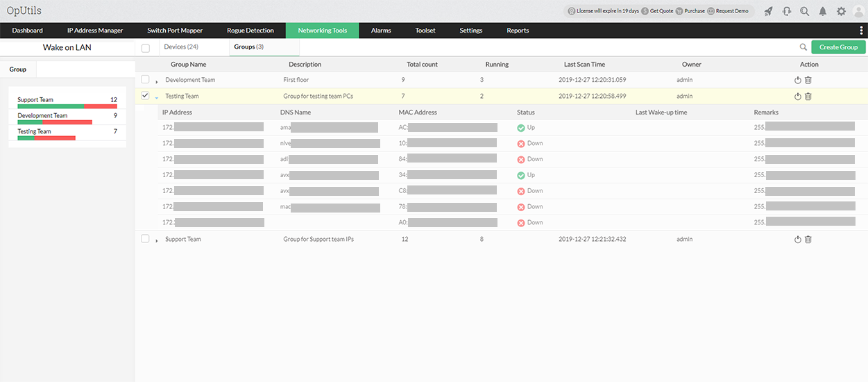Image resolution: width=868 pixels, height=382 pixels.
Task: Click the Support Team status bar
Action: (67, 106)
